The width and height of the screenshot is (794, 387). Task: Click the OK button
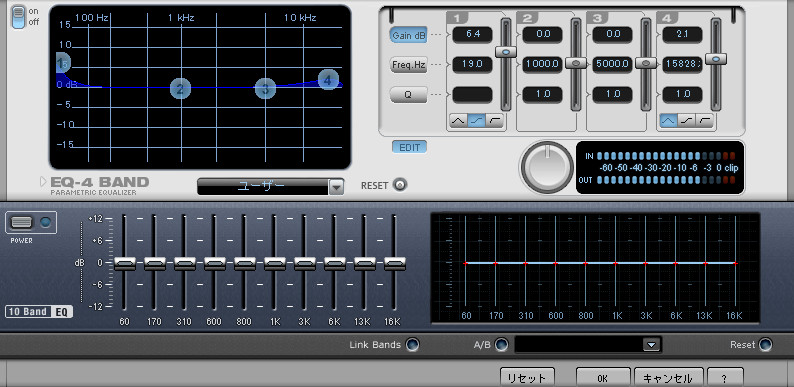click(604, 378)
